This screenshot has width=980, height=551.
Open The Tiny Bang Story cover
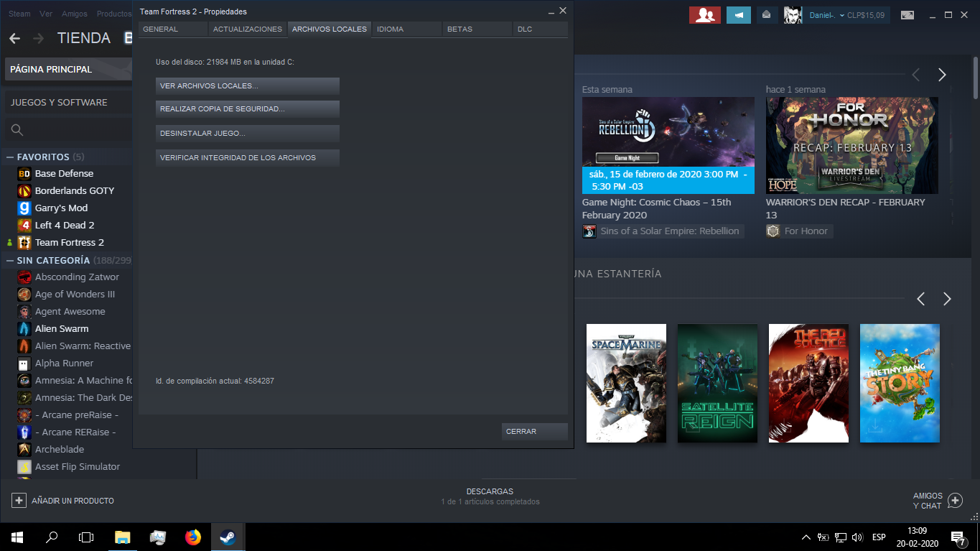pos(900,383)
